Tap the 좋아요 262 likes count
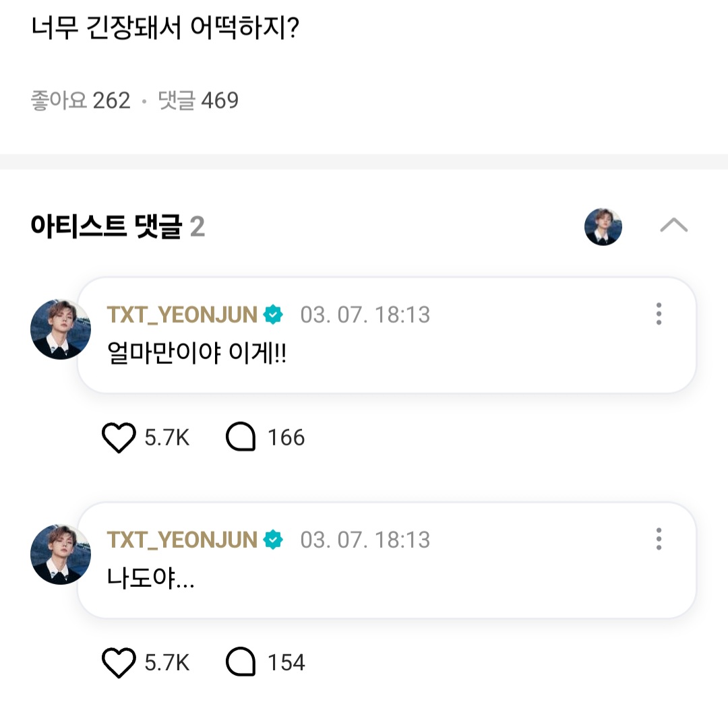Image resolution: width=728 pixels, height=702 pixels. 80,100
